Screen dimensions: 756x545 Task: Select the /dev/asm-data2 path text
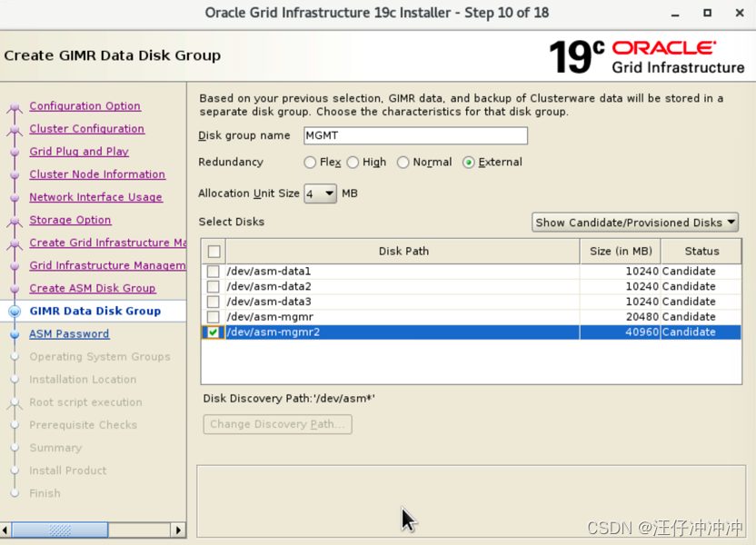[269, 287]
